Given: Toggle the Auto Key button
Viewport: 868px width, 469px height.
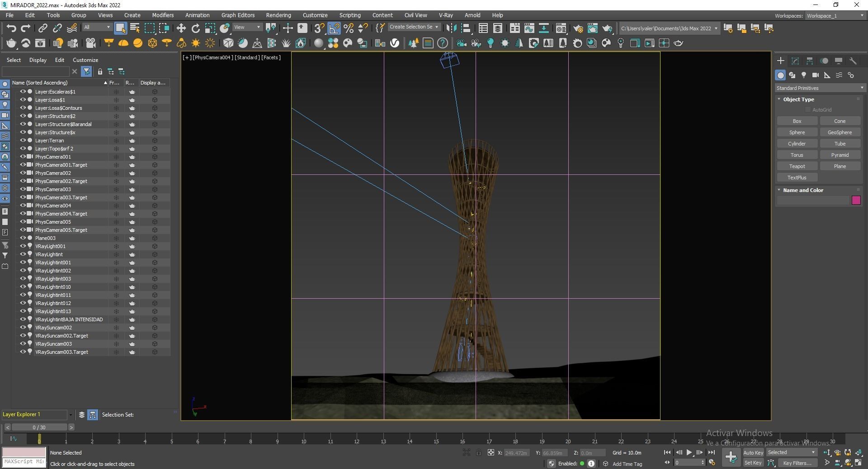Looking at the screenshot, I should [753, 453].
